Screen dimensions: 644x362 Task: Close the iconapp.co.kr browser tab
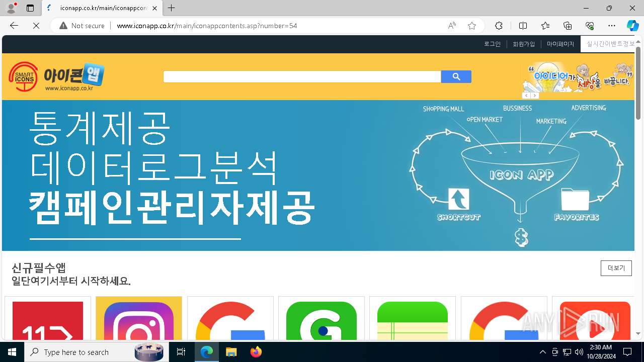click(154, 8)
